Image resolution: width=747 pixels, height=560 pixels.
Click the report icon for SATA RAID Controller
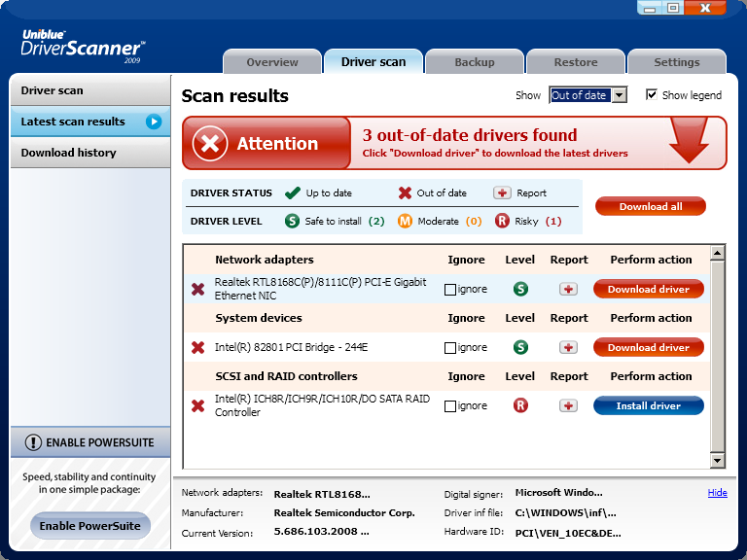[569, 405]
